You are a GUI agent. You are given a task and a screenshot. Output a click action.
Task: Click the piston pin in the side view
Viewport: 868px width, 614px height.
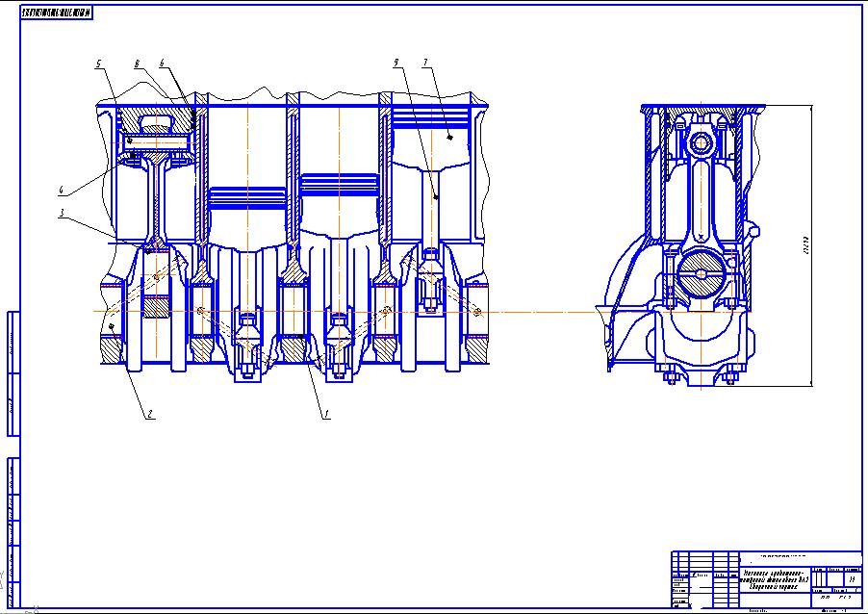[701, 145]
